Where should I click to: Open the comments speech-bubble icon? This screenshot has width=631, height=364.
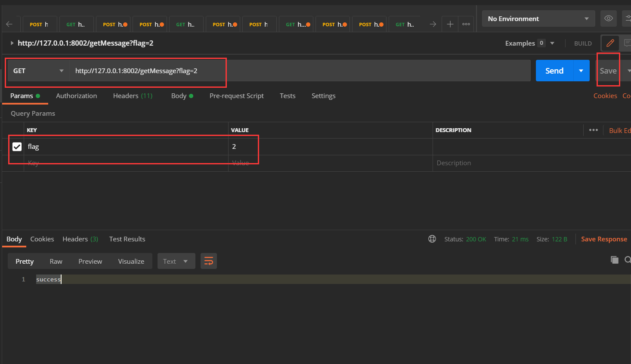click(627, 43)
